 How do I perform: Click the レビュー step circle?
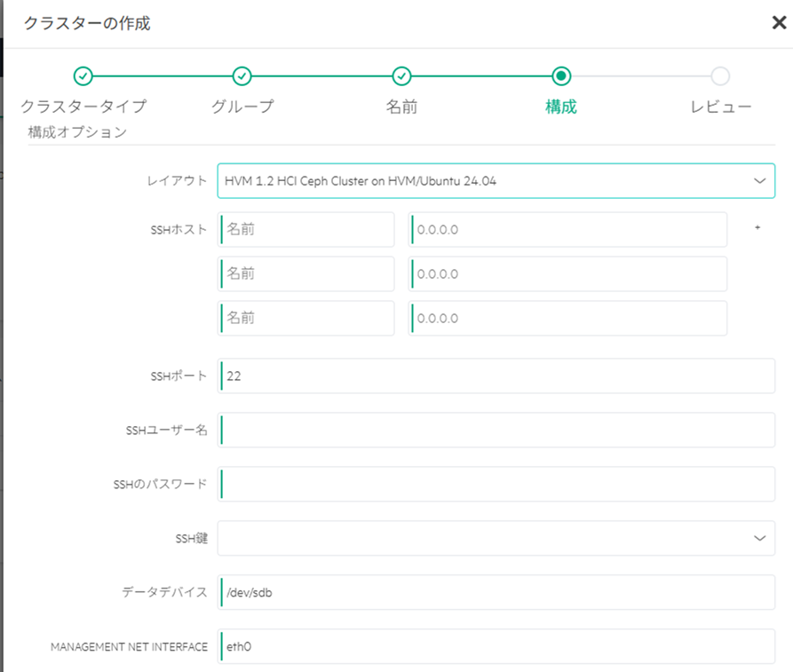720,76
